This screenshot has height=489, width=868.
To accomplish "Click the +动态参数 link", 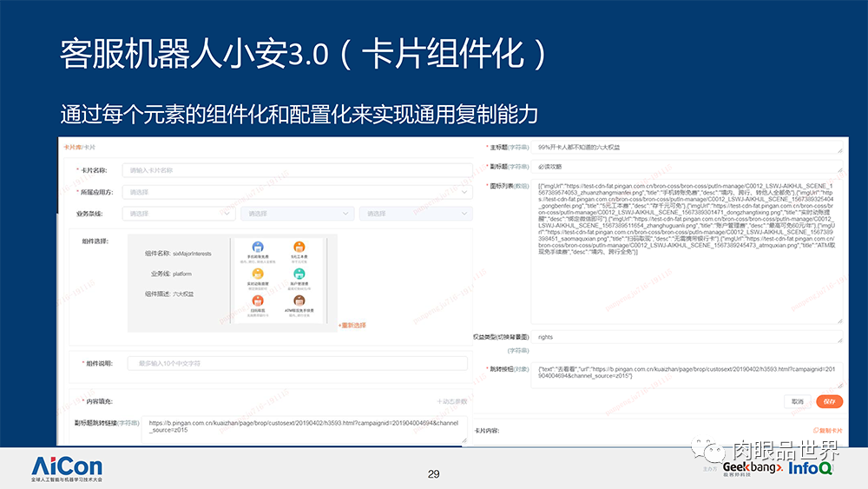I will pos(451,401).
